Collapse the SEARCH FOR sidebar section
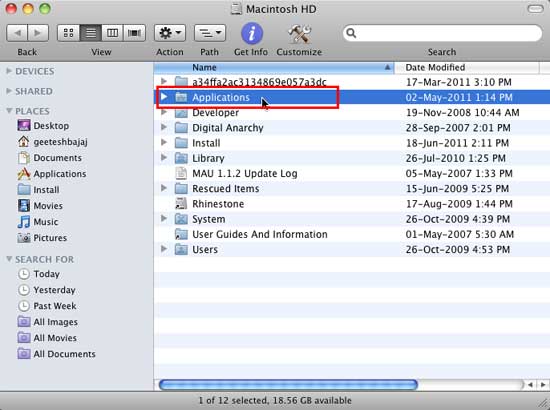550x410 pixels. (9, 259)
